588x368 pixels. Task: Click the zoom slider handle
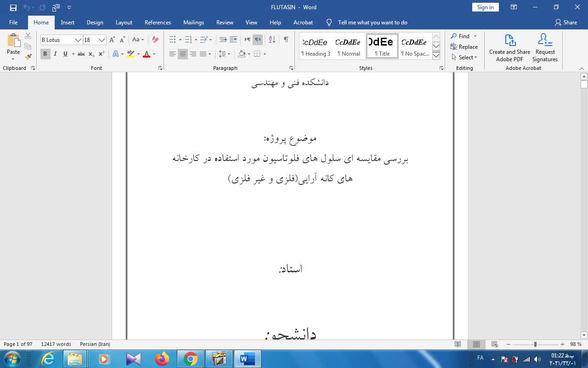coord(535,345)
